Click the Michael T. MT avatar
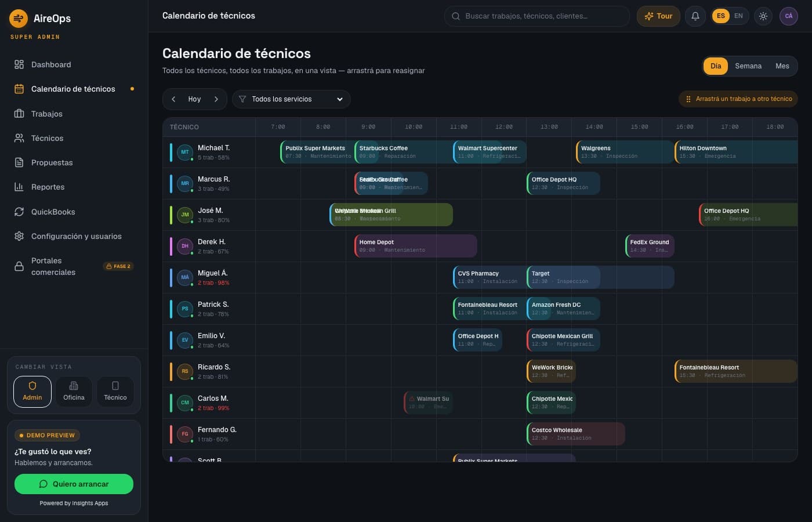Viewport: 812px width, 522px height. pos(185,152)
